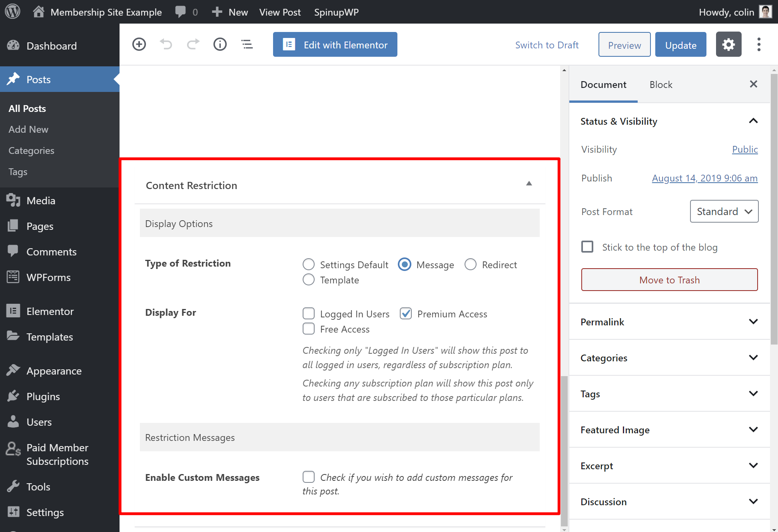Screen dimensions: 778x532
Task: Open Add New under Posts
Action: click(28, 129)
